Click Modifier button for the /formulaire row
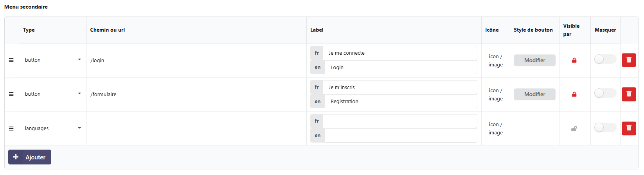 534,94
